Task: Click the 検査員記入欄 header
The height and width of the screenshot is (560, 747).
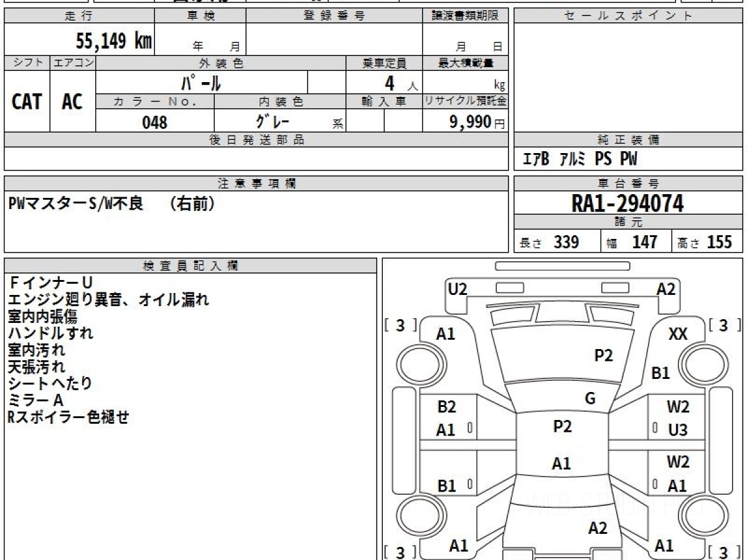Action: pos(190,266)
